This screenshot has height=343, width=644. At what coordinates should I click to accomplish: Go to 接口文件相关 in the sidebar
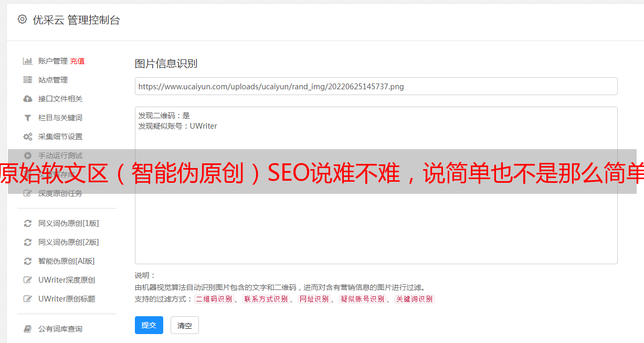[60, 99]
